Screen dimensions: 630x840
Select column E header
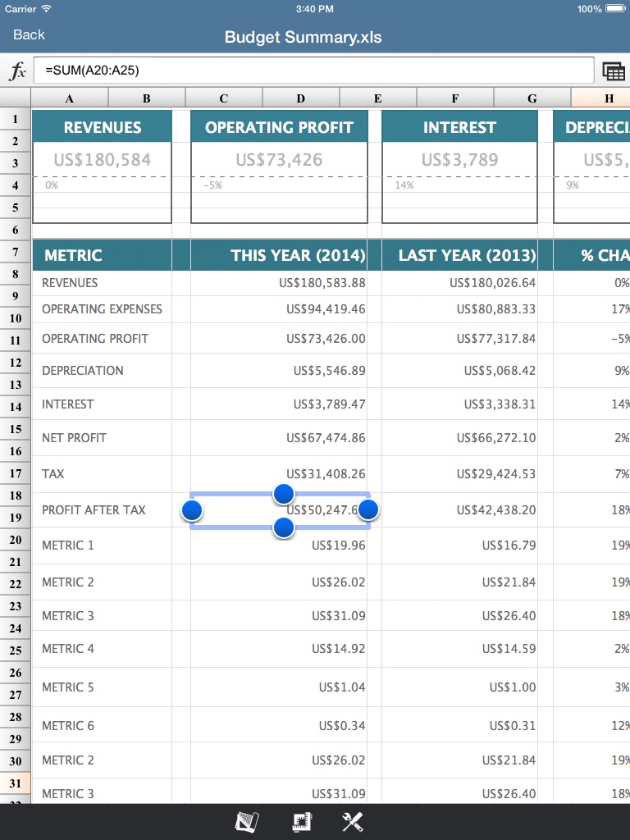[378, 98]
